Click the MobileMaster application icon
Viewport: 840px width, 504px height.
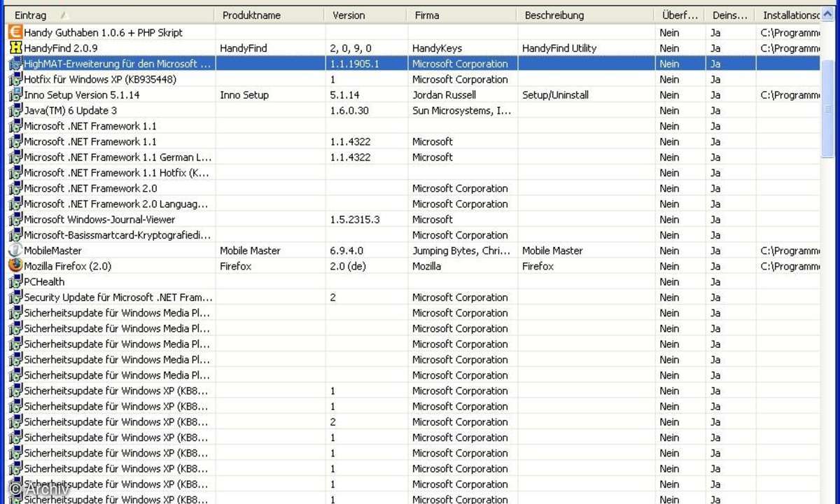click(15, 251)
